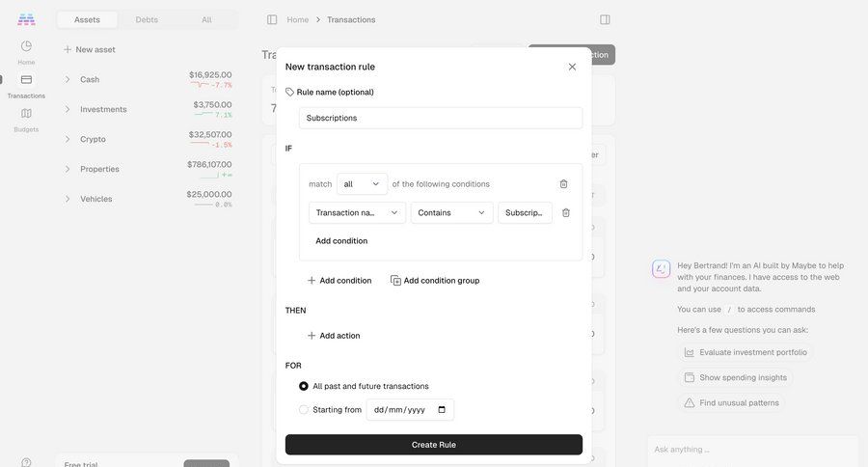
Task: Expand the Properties account group
Action: click(68, 169)
